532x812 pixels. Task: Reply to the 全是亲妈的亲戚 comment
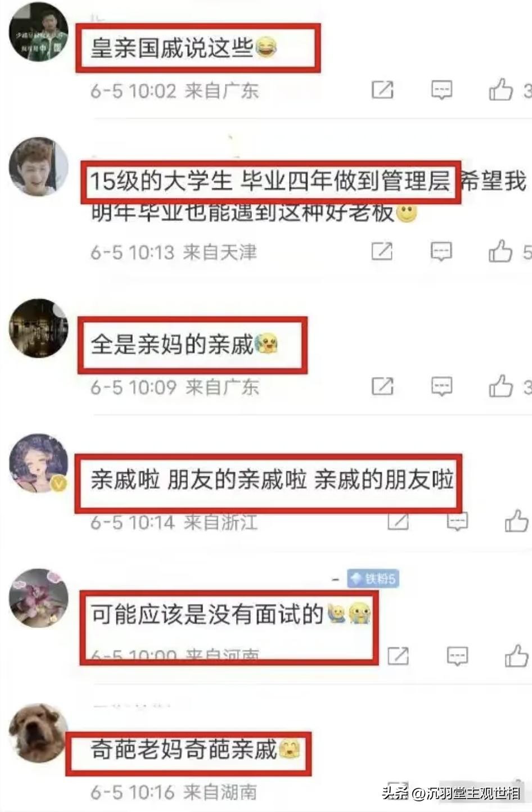click(x=441, y=386)
